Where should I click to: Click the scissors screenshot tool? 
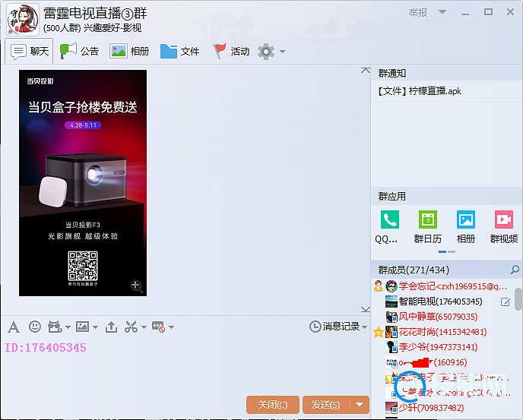click(130, 327)
